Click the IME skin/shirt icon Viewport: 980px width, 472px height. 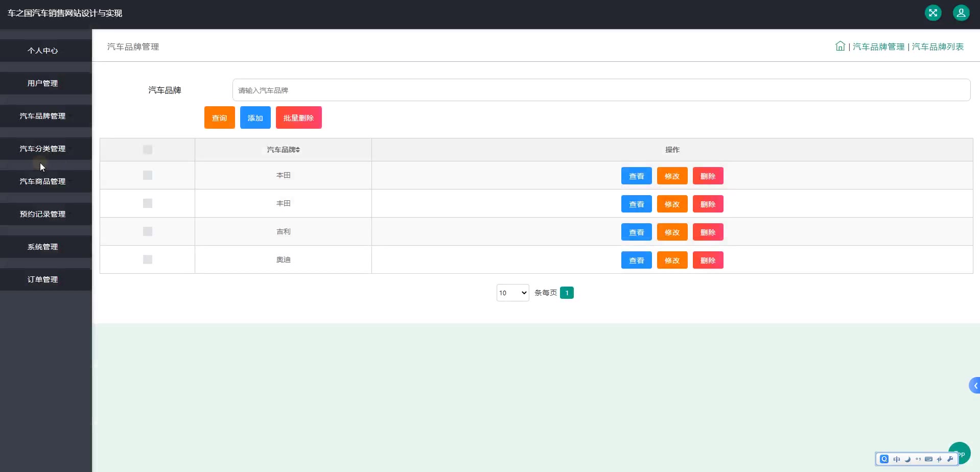pos(940,459)
